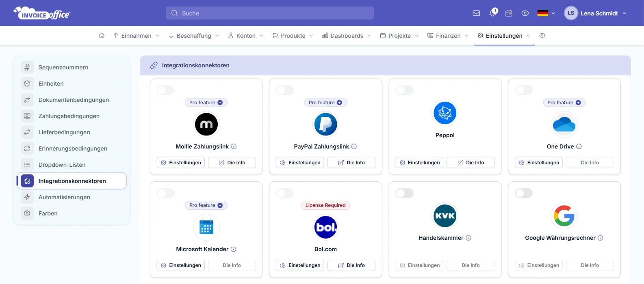Screen dimensions: 644x284
Task: Click the Einheiten cube icon
Action: [x=27, y=84]
